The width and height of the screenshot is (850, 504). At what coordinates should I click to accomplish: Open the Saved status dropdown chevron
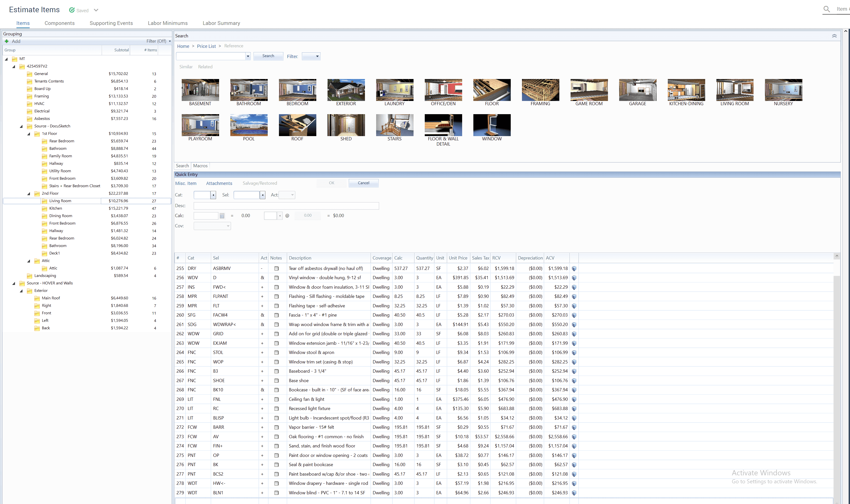(96, 10)
